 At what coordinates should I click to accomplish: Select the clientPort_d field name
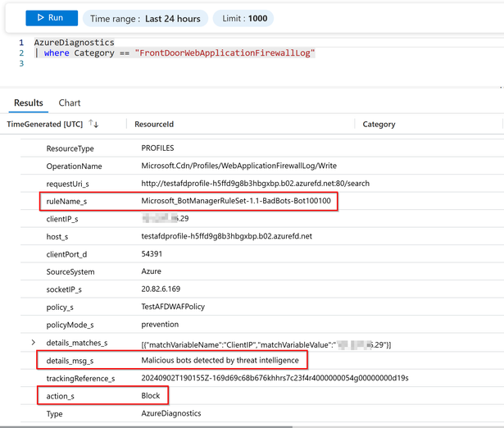point(66,254)
